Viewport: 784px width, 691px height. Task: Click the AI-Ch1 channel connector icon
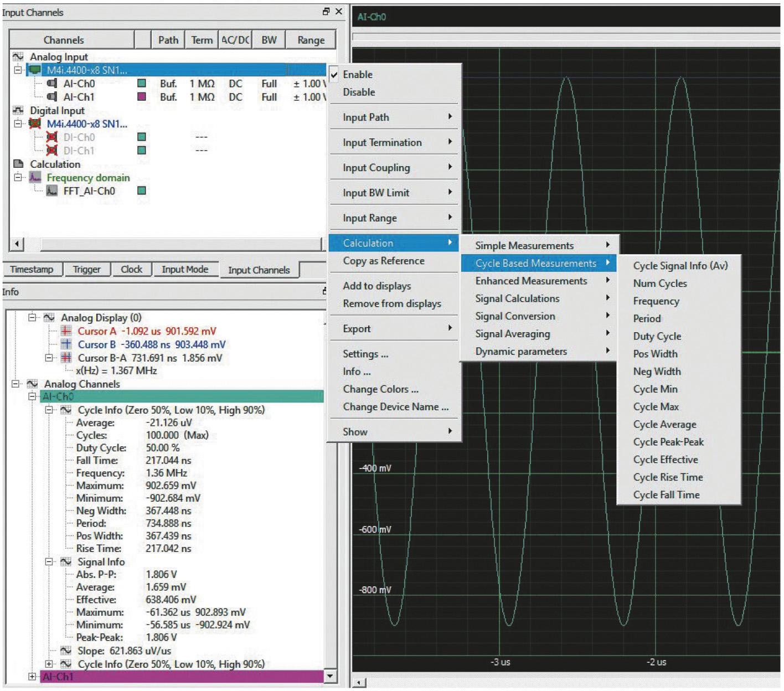pos(51,96)
